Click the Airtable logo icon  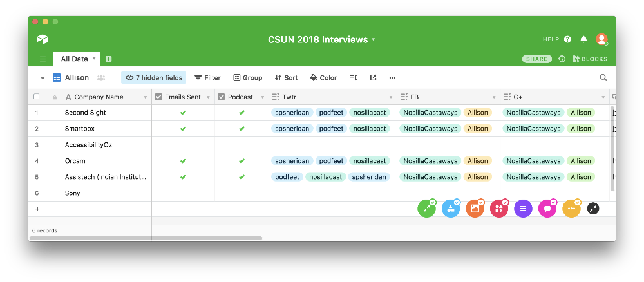pyautogui.click(x=43, y=39)
